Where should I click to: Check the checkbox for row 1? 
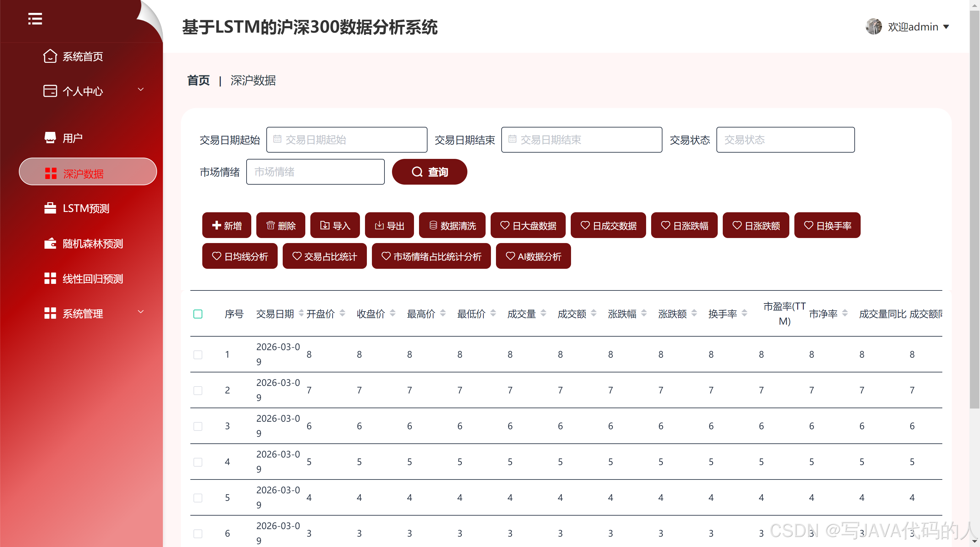point(198,355)
